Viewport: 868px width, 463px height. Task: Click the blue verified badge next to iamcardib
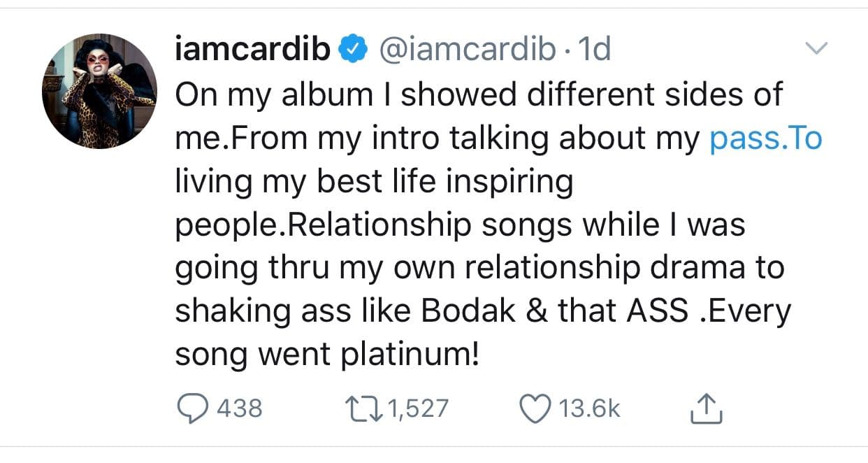(x=351, y=49)
